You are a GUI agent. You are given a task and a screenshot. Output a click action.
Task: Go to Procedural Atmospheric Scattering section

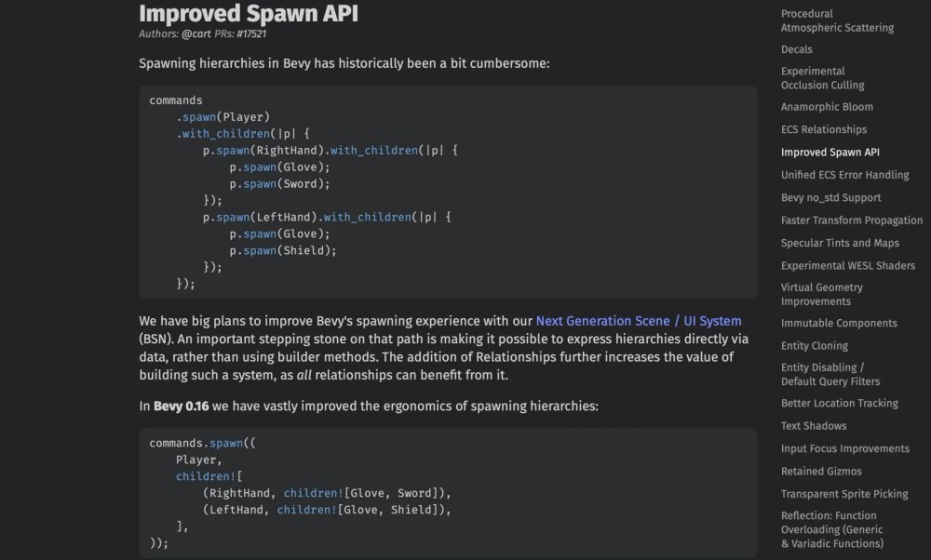[x=837, y=20]
